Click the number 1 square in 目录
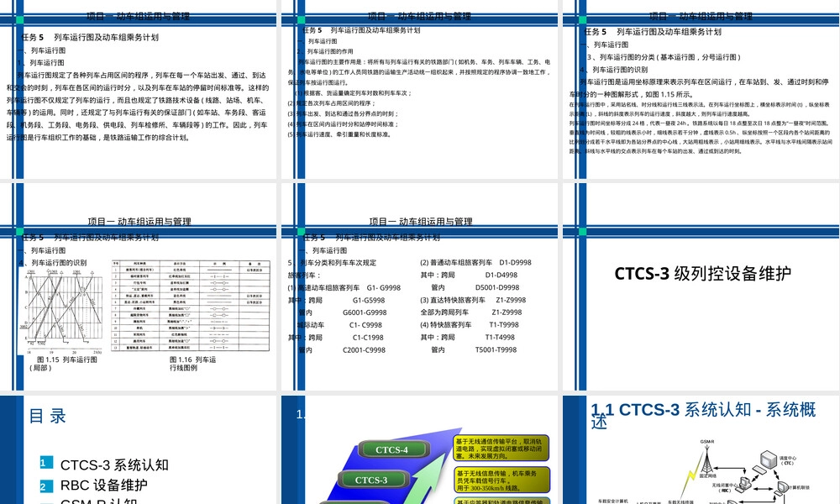840x504 pixels. 46,462
